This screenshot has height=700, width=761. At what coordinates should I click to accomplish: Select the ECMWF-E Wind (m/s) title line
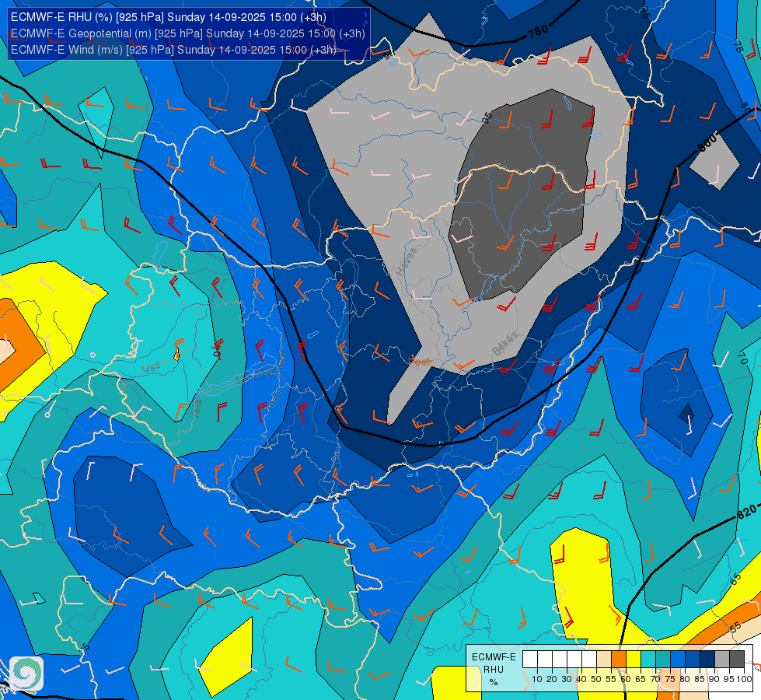click(x=173, y=50)
